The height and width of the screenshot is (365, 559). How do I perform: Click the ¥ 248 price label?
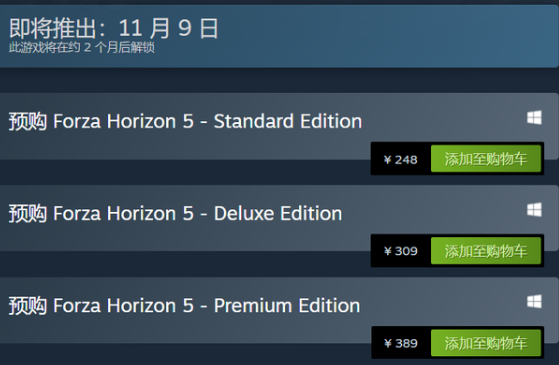click(x=400, y=159)
